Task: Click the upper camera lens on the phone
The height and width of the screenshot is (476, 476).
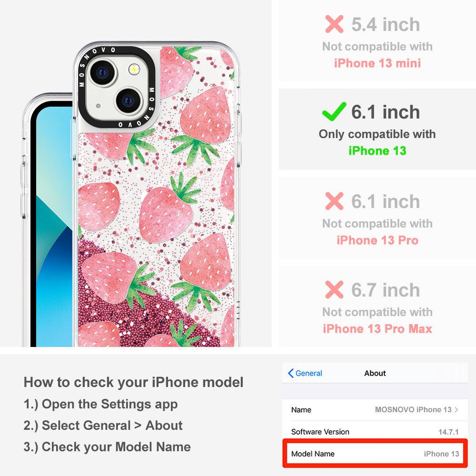Action: pyautogui.click(x=102, y=72)
